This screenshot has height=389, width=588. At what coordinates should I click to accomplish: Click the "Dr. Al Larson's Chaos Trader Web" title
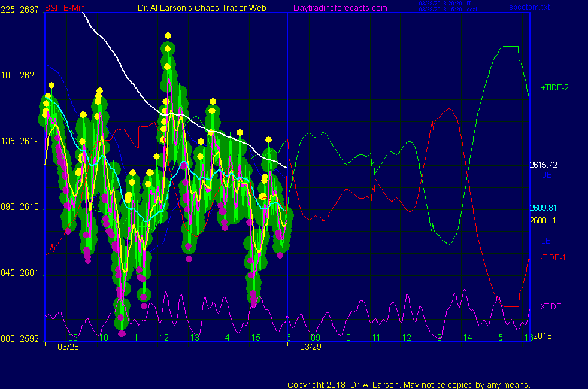tap(202, 8)
